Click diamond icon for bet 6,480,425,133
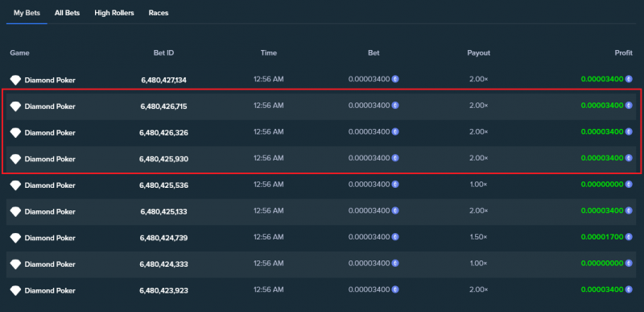 click(x=15, y=212)
